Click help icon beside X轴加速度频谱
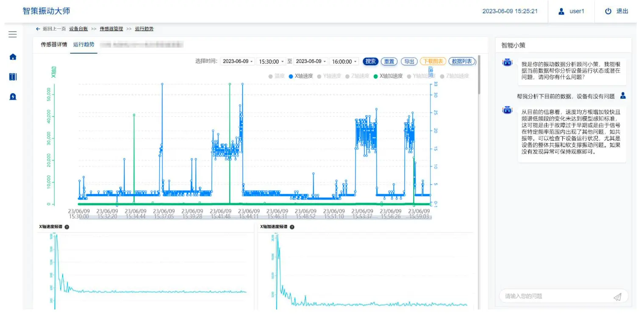The image size is (644, 323). pos(291,227)
